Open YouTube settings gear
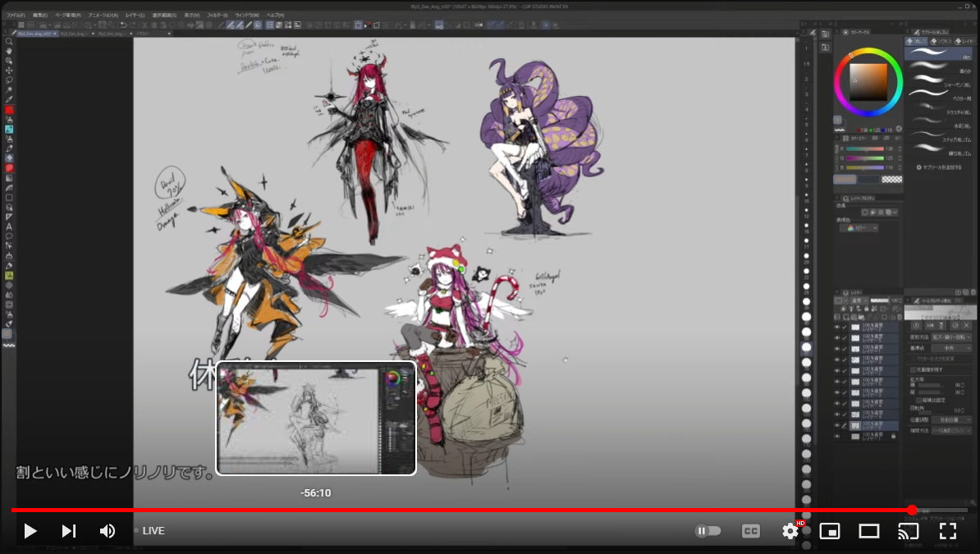Viewport: 980px width, 554px height. (x=790, y=531)
